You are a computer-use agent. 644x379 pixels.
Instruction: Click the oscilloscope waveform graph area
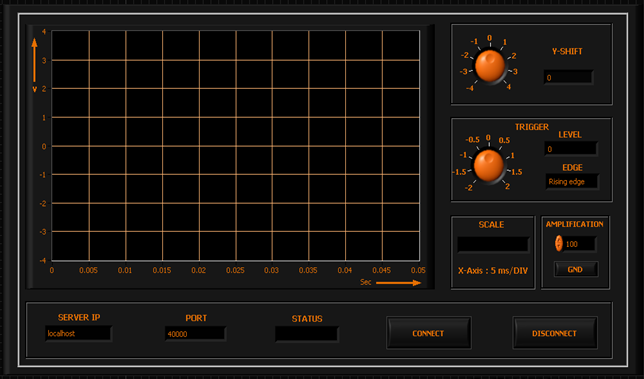point(235,145)
